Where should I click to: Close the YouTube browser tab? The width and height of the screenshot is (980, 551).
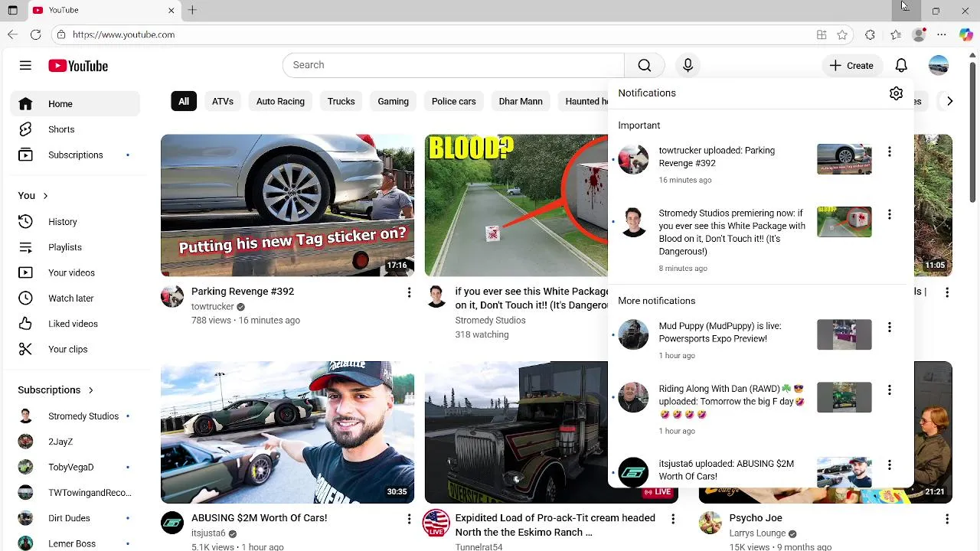[171, 10]
